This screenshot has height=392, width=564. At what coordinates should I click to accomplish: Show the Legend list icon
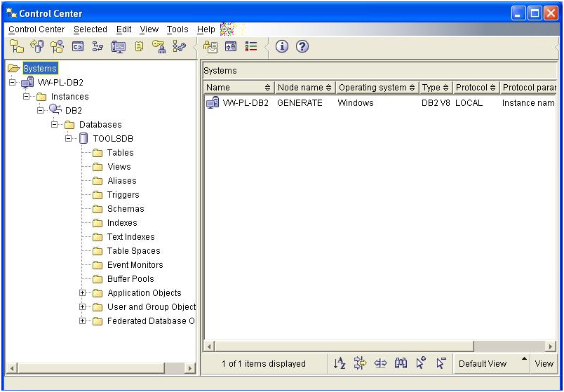pos(251,46)
